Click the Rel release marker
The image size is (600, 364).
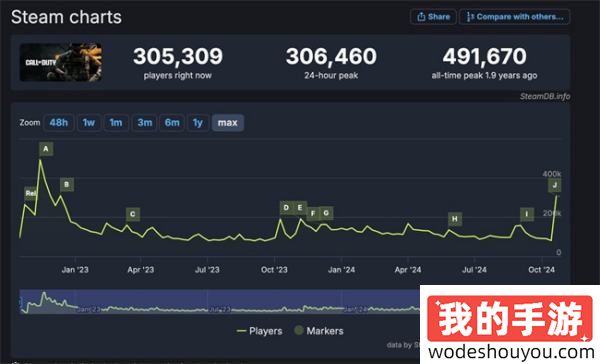(x=31, y=194)
